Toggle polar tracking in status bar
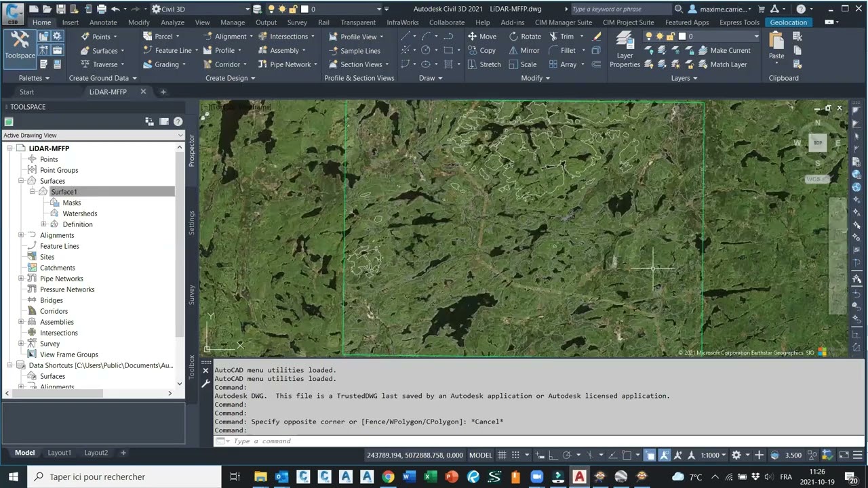868x488 pixels. [x=568, y=455]
